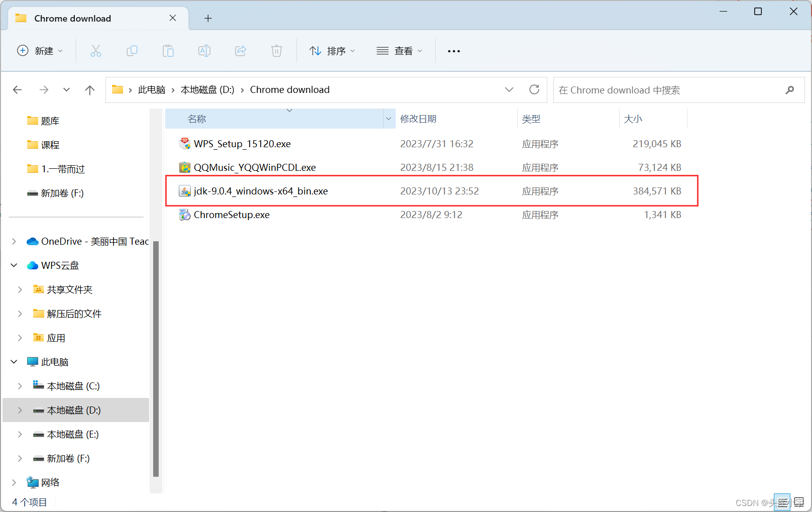Screen dimensions: 812x512
Task: Expand the address bar history dropdown
Action: 509,89
